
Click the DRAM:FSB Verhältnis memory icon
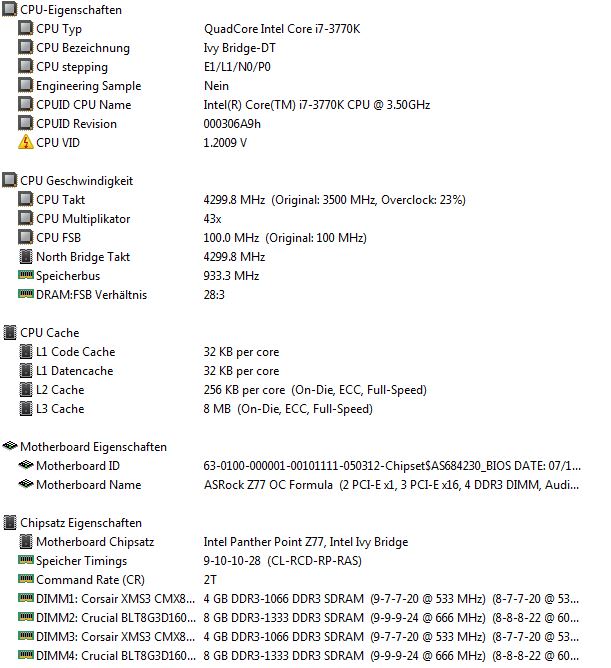(x=26, y=294)
